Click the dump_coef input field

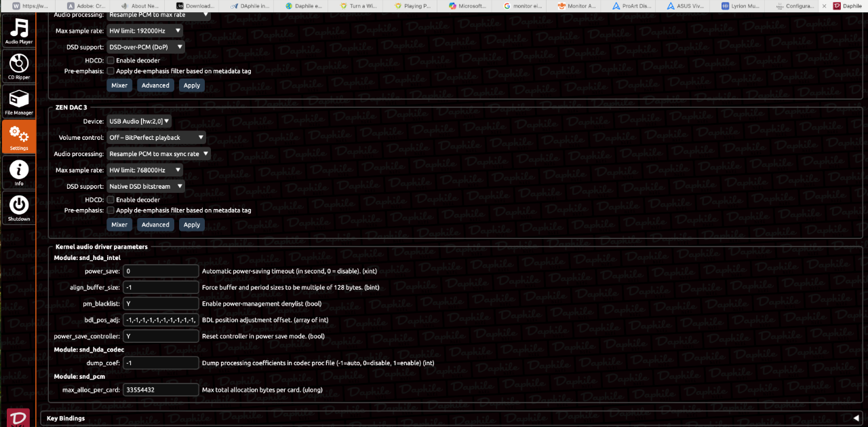161,363
